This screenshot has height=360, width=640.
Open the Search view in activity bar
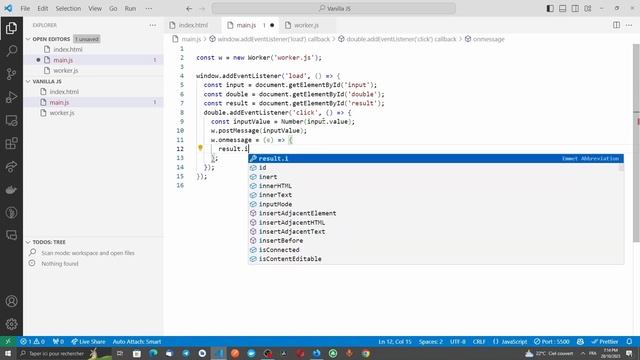11,51
